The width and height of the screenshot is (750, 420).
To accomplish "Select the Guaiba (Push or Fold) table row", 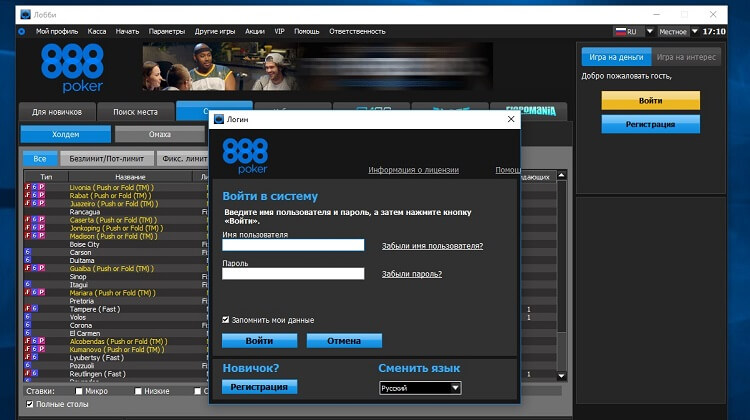I will 116,268.
